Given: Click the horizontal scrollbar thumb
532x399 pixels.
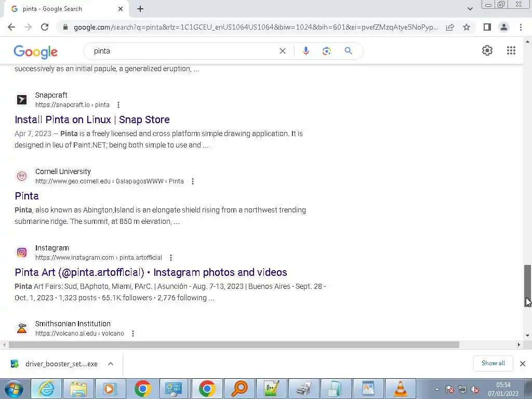Looking at the screenshot, I should [234, 345].
